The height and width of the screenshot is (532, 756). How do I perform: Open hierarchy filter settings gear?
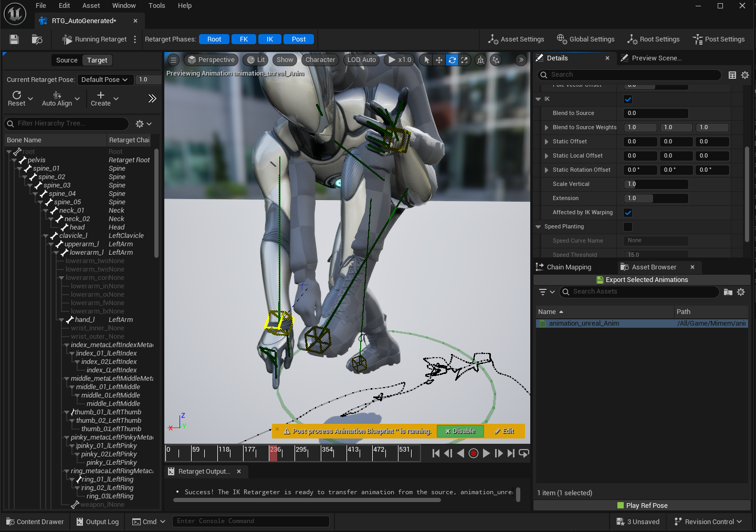[x=143, y=124]
